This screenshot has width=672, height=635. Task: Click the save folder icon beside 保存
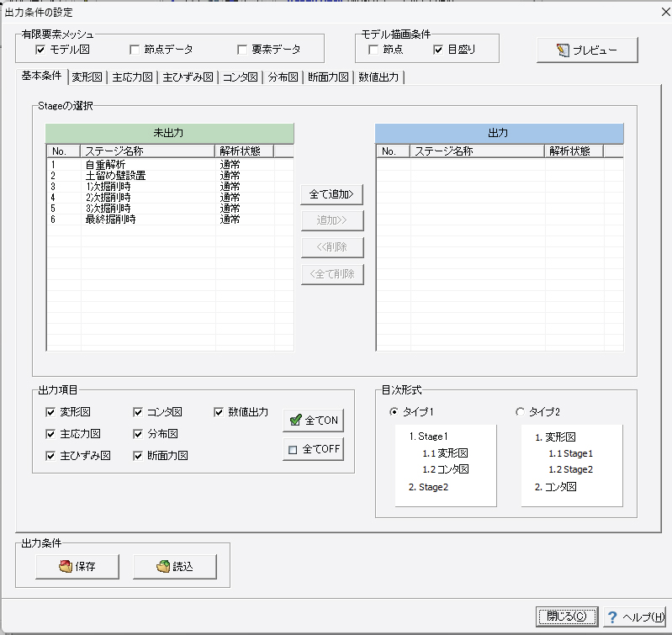66,566
